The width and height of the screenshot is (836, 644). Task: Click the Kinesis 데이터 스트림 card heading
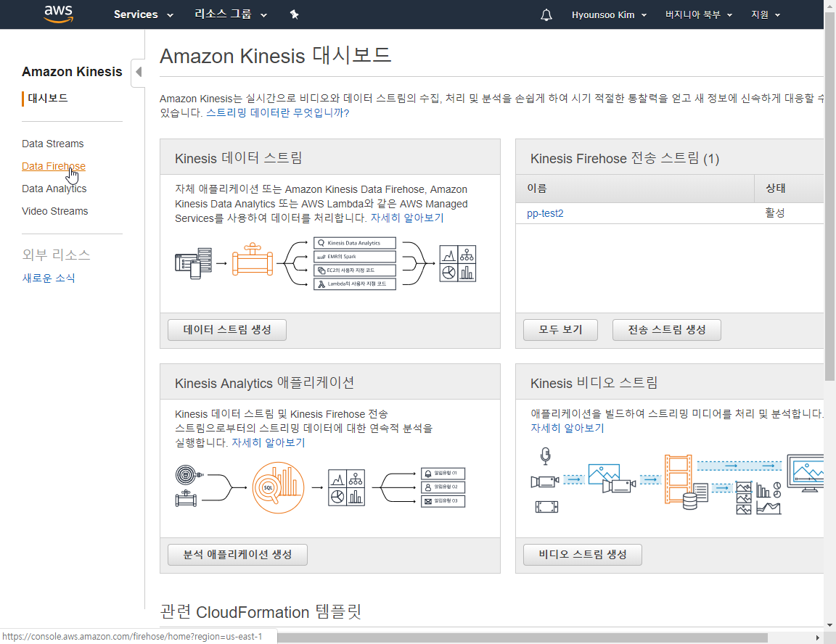(238, 158)
